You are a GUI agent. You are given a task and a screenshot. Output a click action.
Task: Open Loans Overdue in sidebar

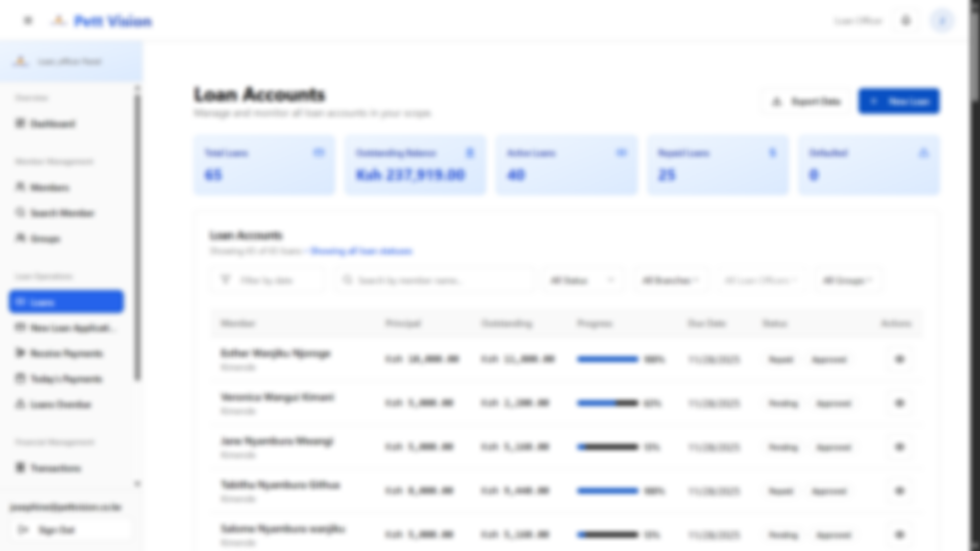pos(66,404)
